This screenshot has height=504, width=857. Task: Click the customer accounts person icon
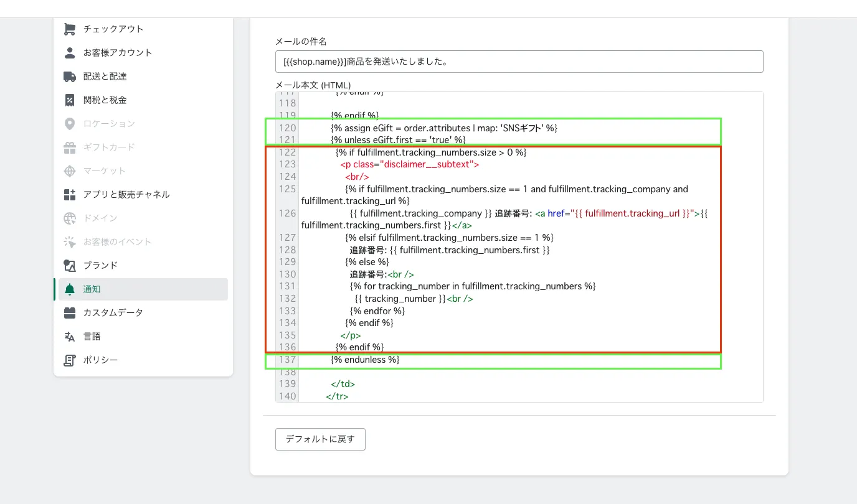coord(70,53)
